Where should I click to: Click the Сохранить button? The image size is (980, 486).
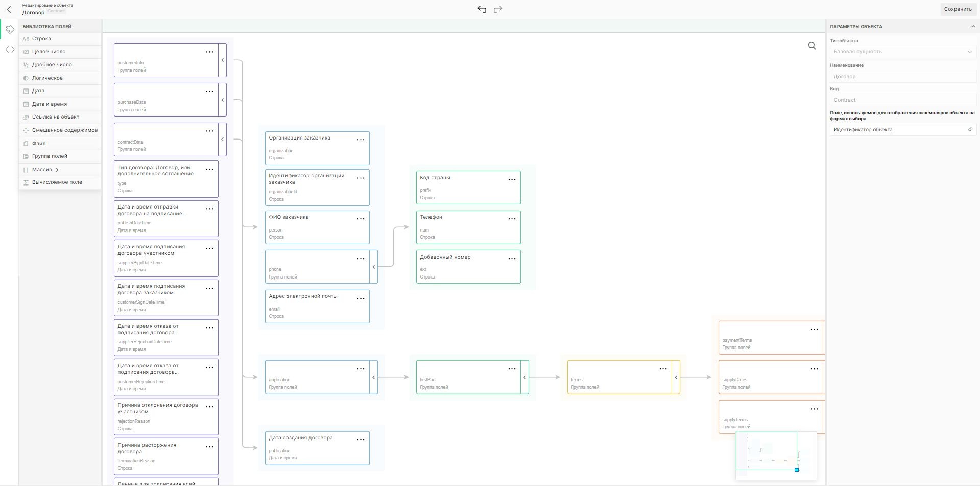(958, 9)
